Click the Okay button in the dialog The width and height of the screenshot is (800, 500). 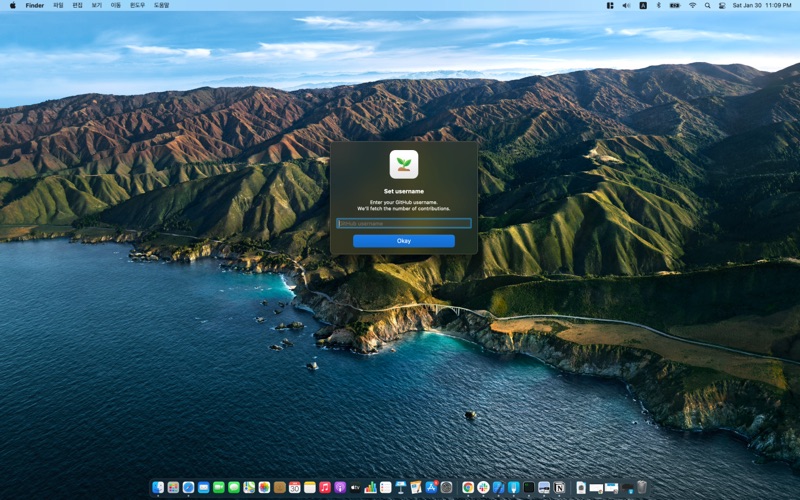[403, 241]
